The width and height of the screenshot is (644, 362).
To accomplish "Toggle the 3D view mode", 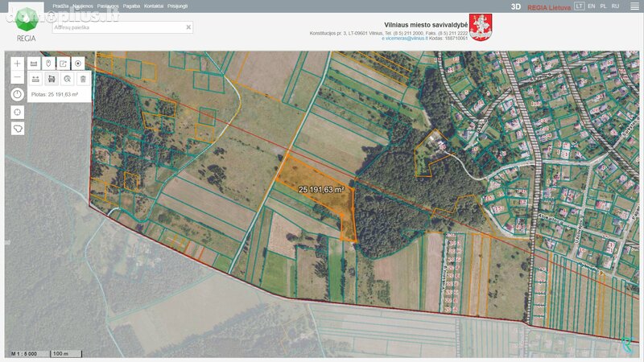I will [x=516, y=6].
